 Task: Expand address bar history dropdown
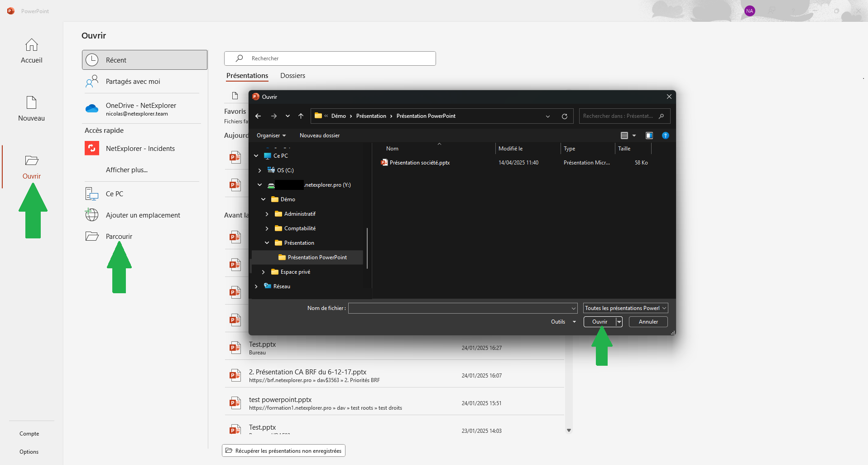(x=548, y=116)
